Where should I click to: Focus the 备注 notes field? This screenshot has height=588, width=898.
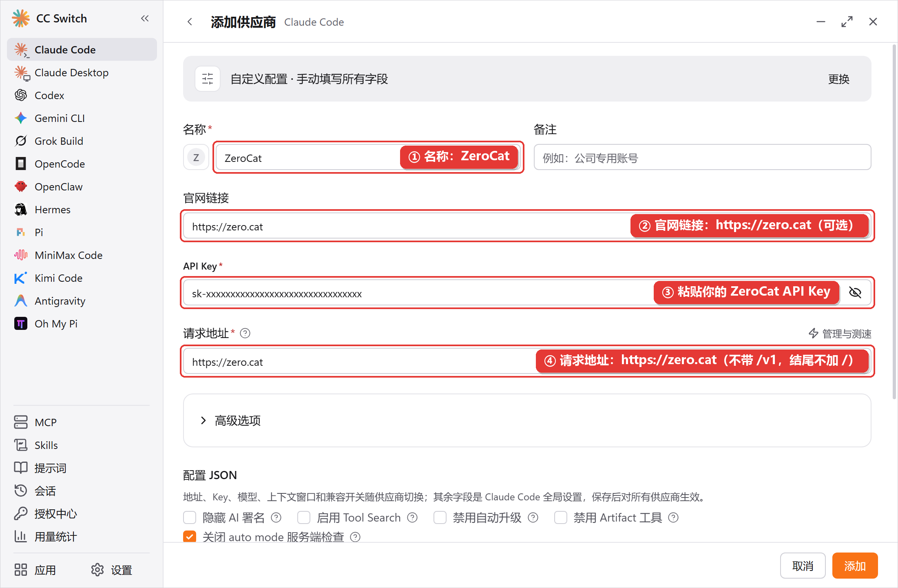coord(702,157)
